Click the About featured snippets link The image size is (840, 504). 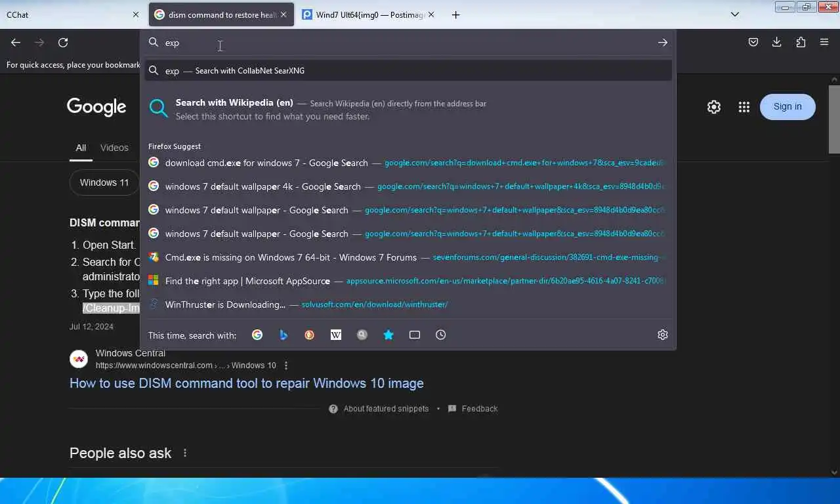pyautogui.click(x=386, y=409)
